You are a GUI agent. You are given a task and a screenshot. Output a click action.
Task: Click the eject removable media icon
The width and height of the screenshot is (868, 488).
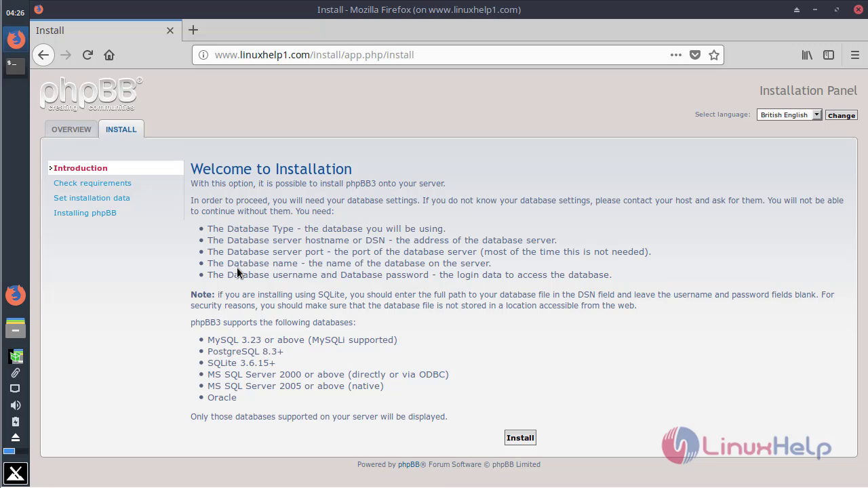click(15, 437)
